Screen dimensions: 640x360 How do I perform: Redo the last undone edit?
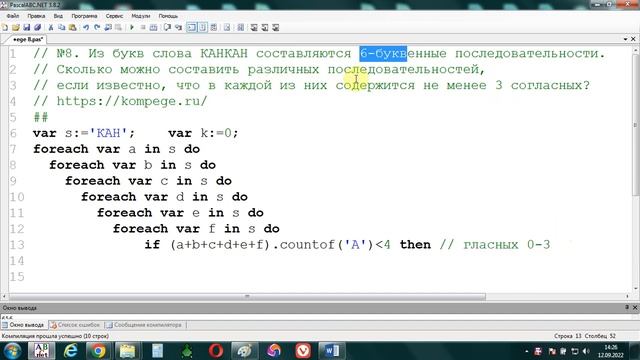(x=97, y=27)
